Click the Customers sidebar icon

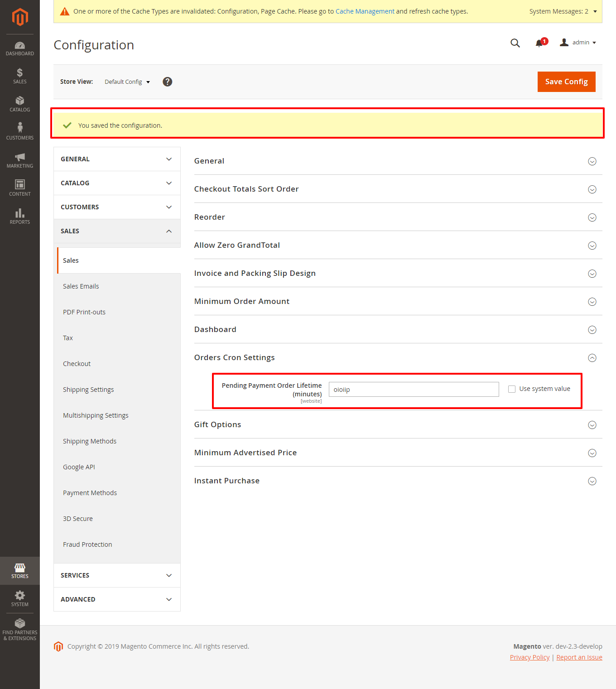pos(19,131)
